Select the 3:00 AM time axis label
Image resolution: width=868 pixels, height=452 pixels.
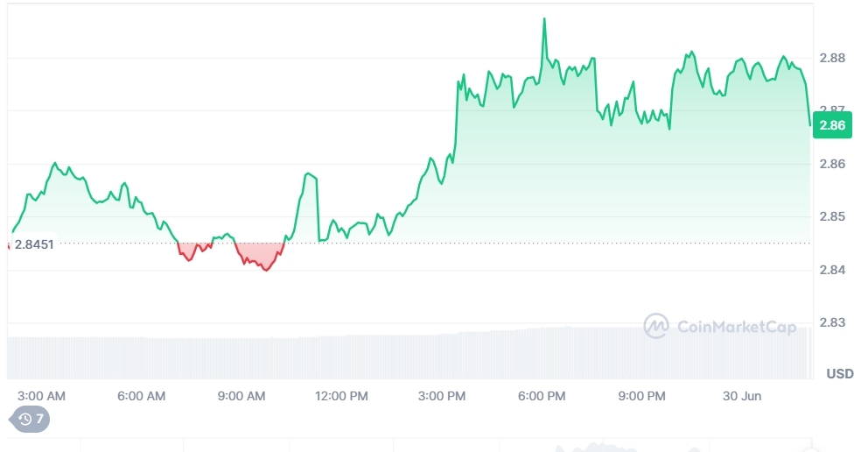coord(42,396)
